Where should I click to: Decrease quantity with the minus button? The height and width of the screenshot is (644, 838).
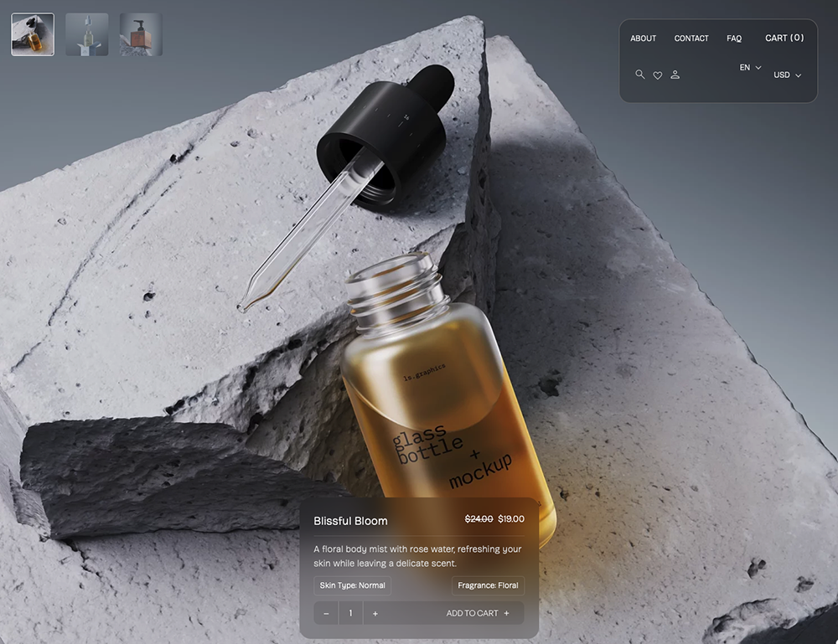point(326,613)
